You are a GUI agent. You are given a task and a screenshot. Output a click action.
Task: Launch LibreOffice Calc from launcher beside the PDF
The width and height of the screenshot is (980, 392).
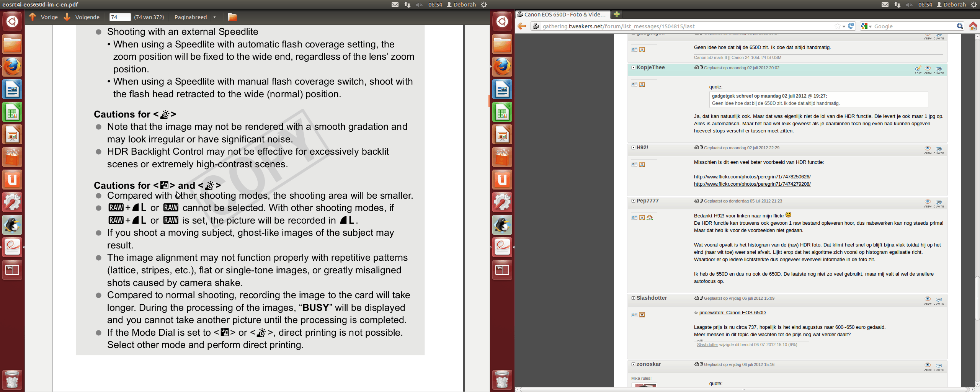click(x=12, y=112)
